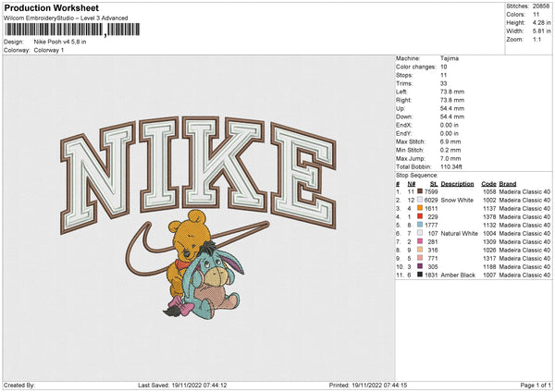Click 'Snow White' description text

tap(457, 201)
